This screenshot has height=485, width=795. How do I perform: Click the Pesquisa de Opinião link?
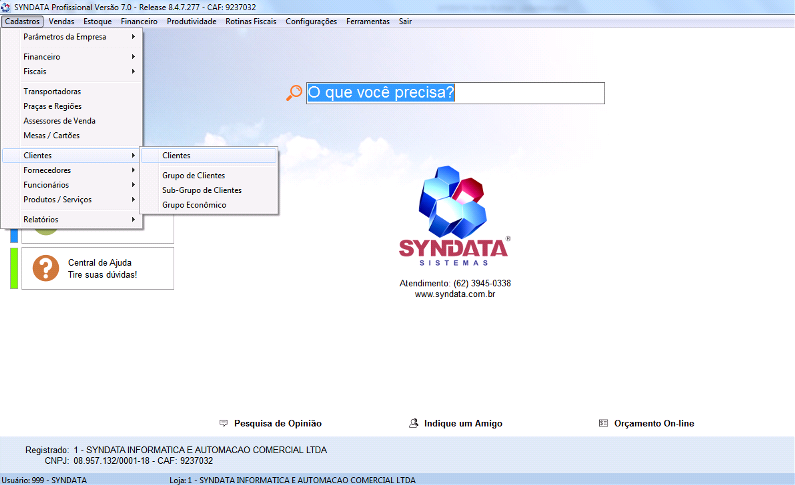(278, 424)
